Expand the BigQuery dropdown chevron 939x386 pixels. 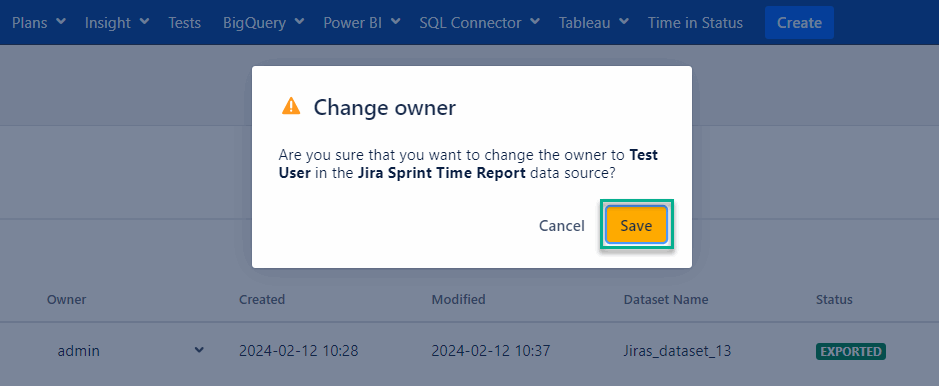click(299, 22)
